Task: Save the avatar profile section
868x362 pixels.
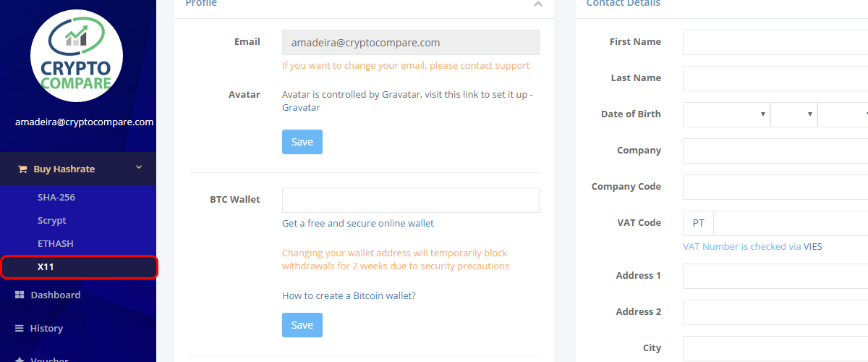Action: pos(302,142)
